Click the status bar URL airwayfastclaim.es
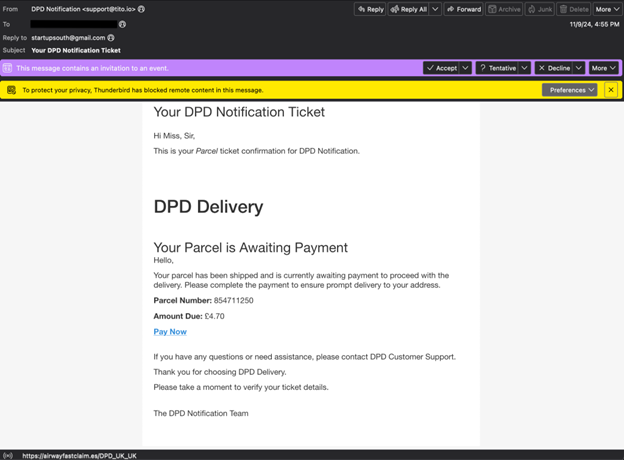624x460 pixels. (x=79, y=456)
